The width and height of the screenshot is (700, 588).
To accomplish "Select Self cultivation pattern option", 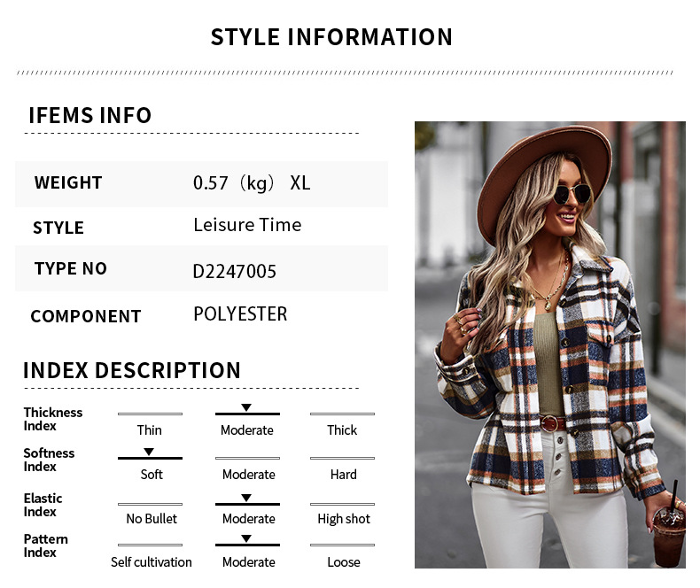I will pos(152,562).
